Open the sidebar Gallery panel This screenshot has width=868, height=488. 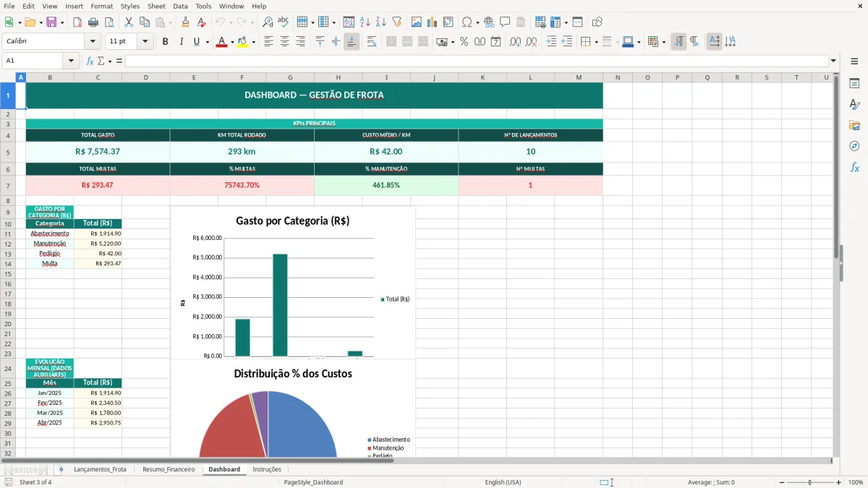pos(854,125)
